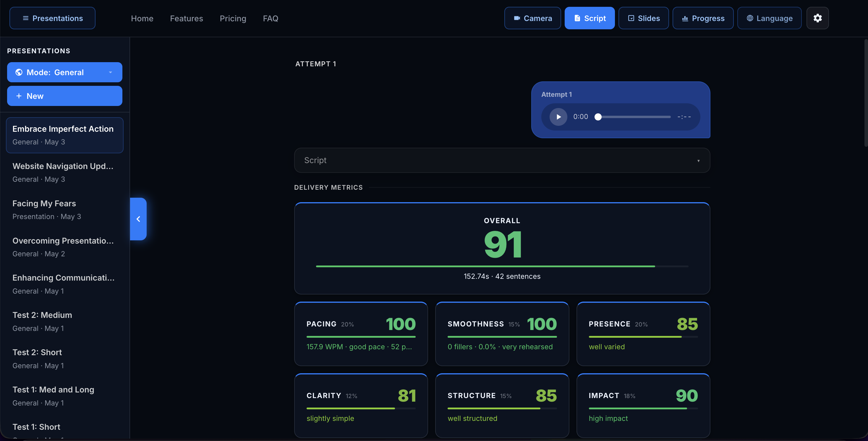
Task: Open Overcoming Presentatio... entry
Action: pos(65,247)
